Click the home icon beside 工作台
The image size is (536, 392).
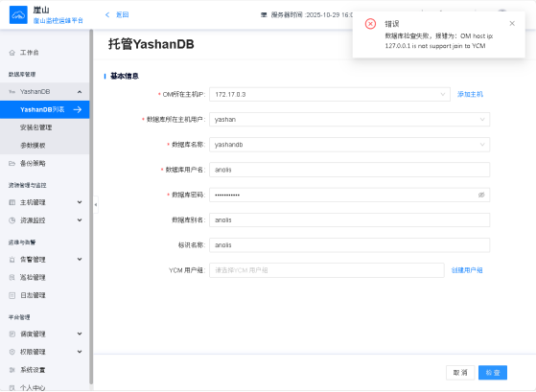point(12,53)
